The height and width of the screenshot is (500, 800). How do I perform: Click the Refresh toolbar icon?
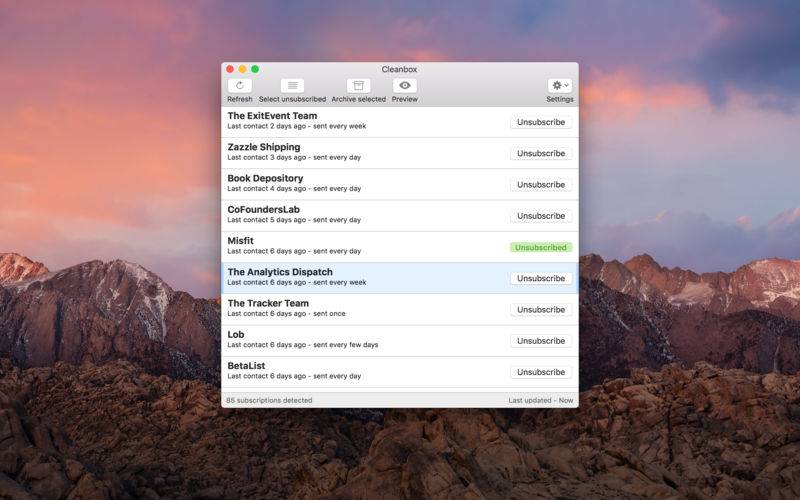240,86
